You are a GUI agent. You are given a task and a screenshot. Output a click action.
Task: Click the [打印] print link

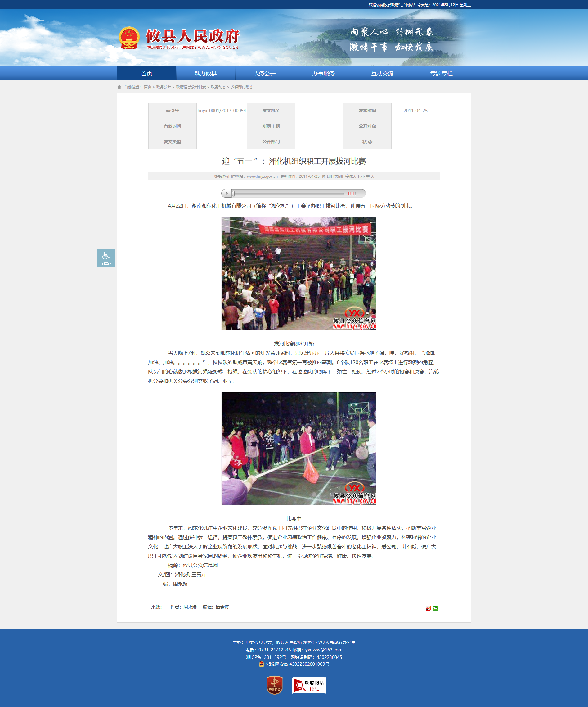[327, 176]
